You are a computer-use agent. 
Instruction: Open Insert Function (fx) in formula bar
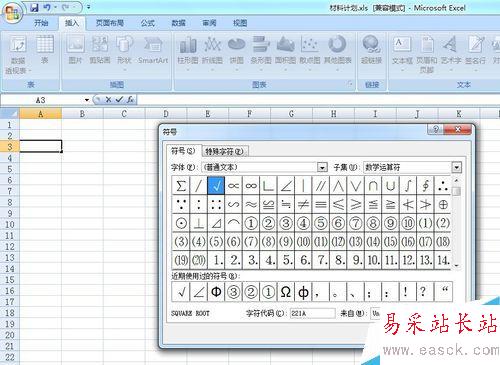[x=130, y=99]
